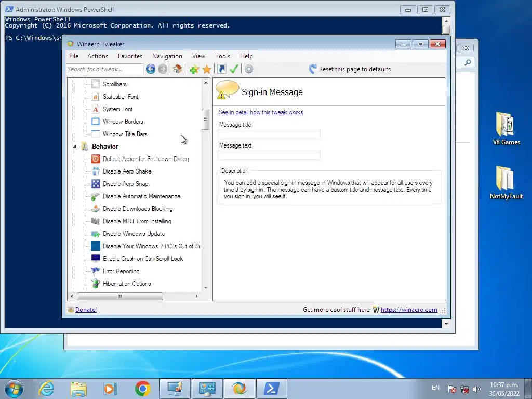532x399 pixels.
Task: Open See in detail how this tweak works
Action: 261,112
